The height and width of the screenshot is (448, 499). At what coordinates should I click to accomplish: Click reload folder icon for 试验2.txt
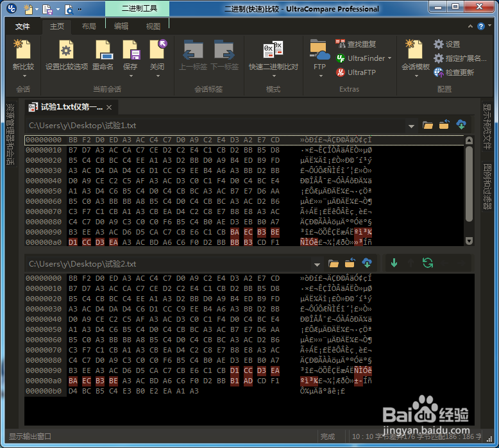pos(350,263)
